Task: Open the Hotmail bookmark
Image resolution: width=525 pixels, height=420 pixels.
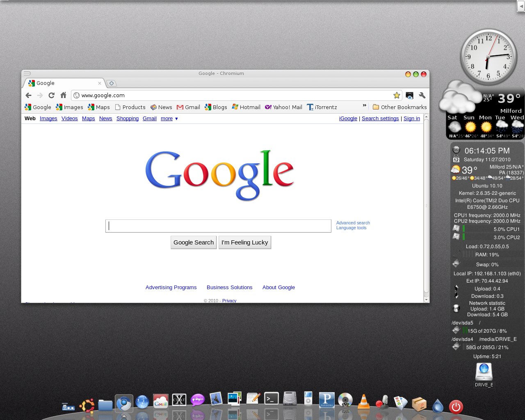Action: pyautogui.click(x=246, y=107)
